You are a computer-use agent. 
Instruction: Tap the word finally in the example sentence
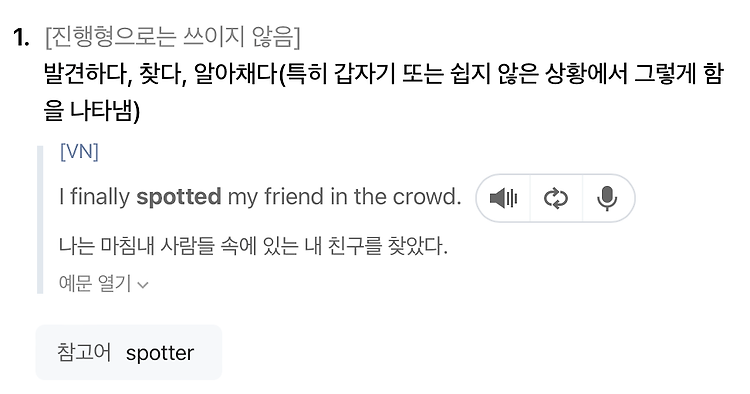pyautogui.click(x=100, y=197)
